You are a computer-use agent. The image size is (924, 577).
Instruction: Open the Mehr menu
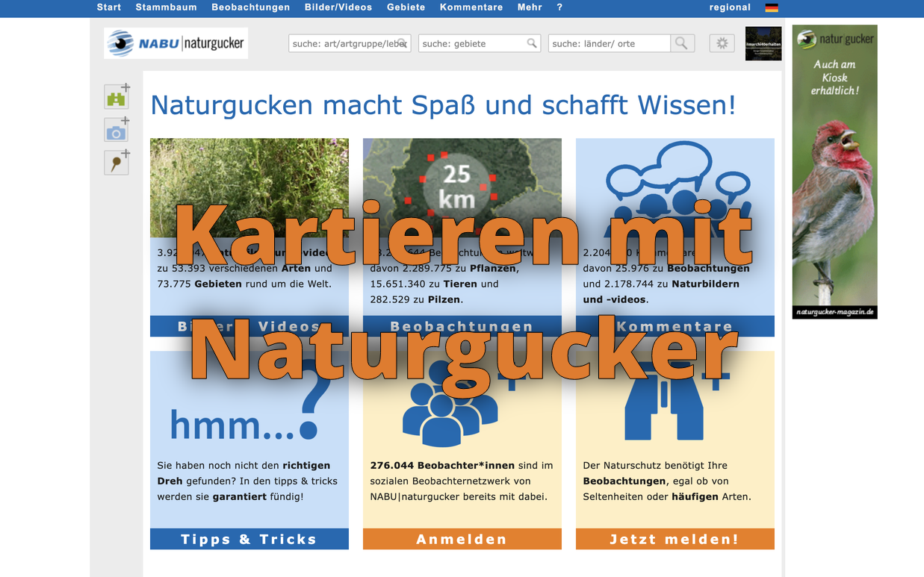(x=530, y=7)
